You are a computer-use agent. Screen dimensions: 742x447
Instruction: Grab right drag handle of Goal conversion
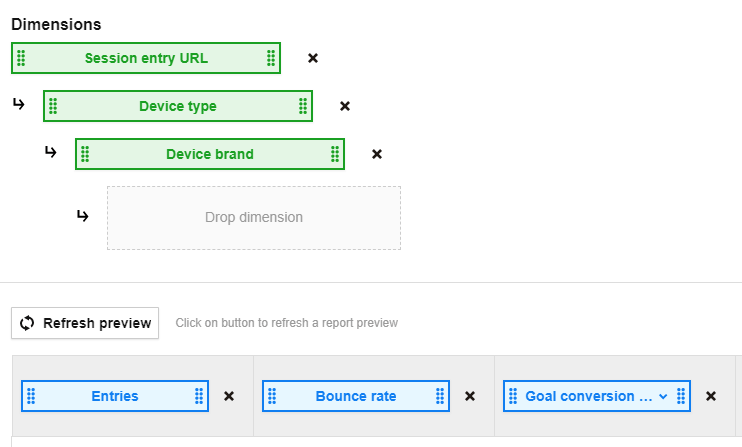(681, 396)
